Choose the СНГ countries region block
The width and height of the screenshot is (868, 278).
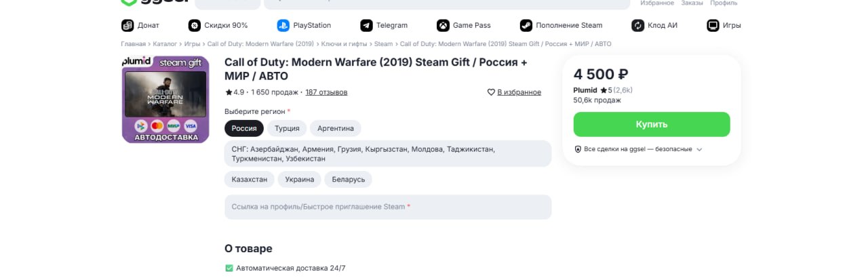(388, 153)
